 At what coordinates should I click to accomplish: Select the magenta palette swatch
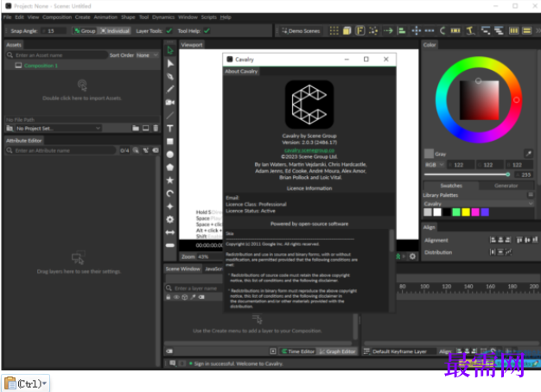click(475, 212)
